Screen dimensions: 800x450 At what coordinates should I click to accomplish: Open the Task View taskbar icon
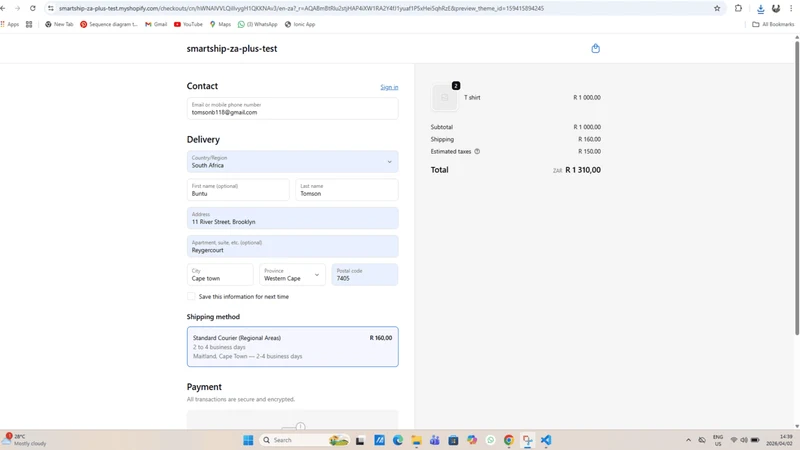[x=360, y=440]
